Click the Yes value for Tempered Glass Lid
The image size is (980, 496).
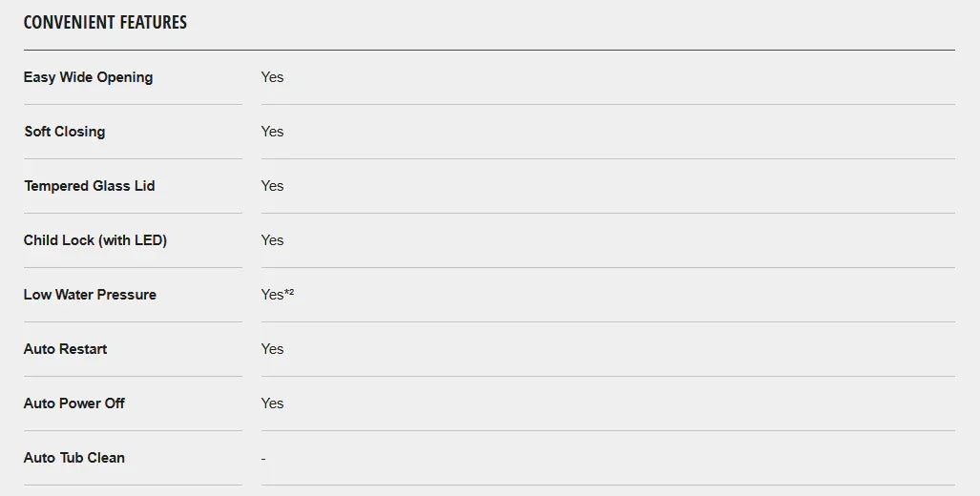pos(272,186)
